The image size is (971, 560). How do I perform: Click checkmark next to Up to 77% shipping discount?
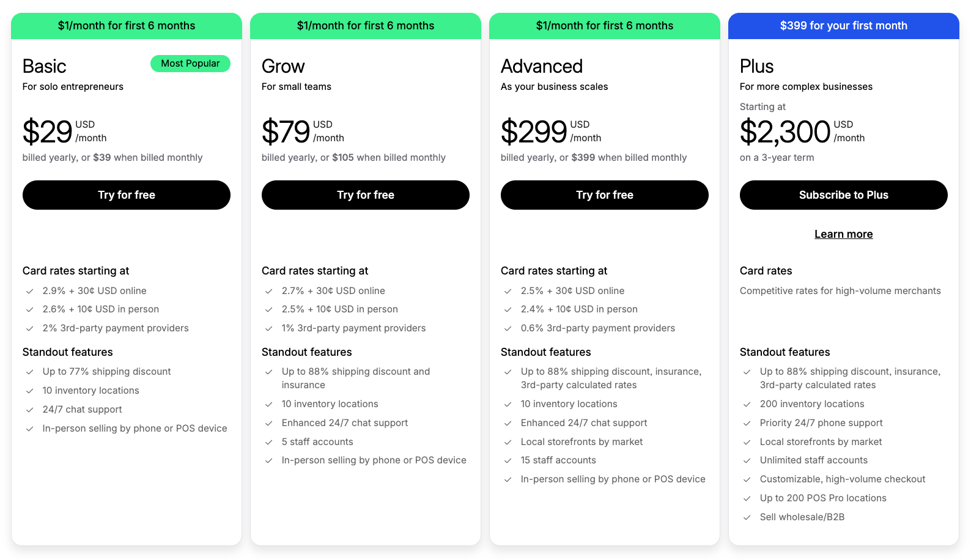(29, 372)
